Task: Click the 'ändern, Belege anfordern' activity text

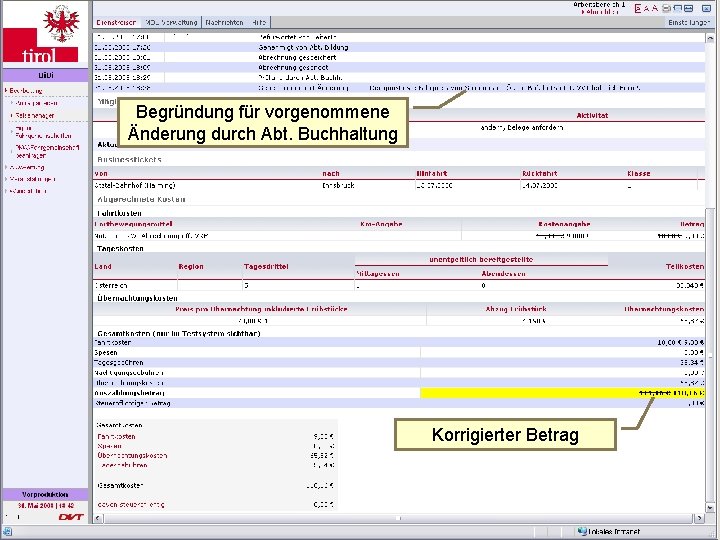Action: [522, 127]
